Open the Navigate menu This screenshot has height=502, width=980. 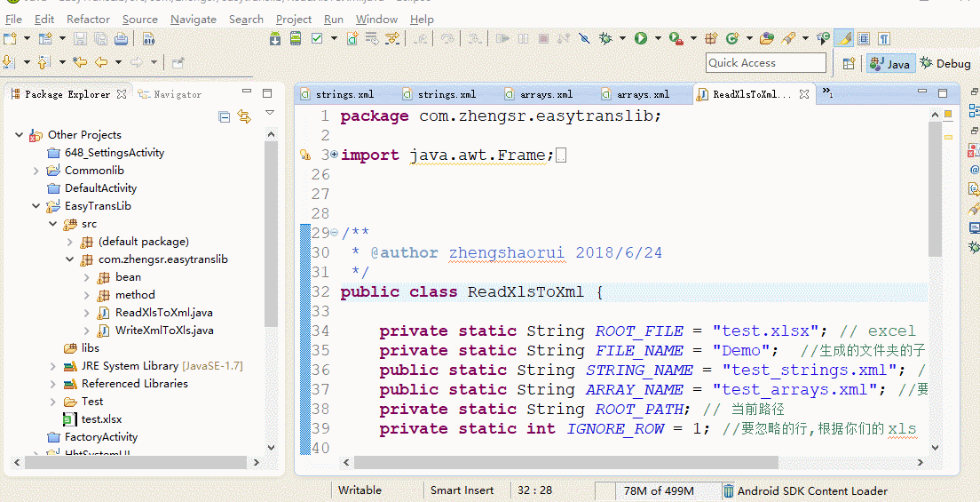pos(194,20)
